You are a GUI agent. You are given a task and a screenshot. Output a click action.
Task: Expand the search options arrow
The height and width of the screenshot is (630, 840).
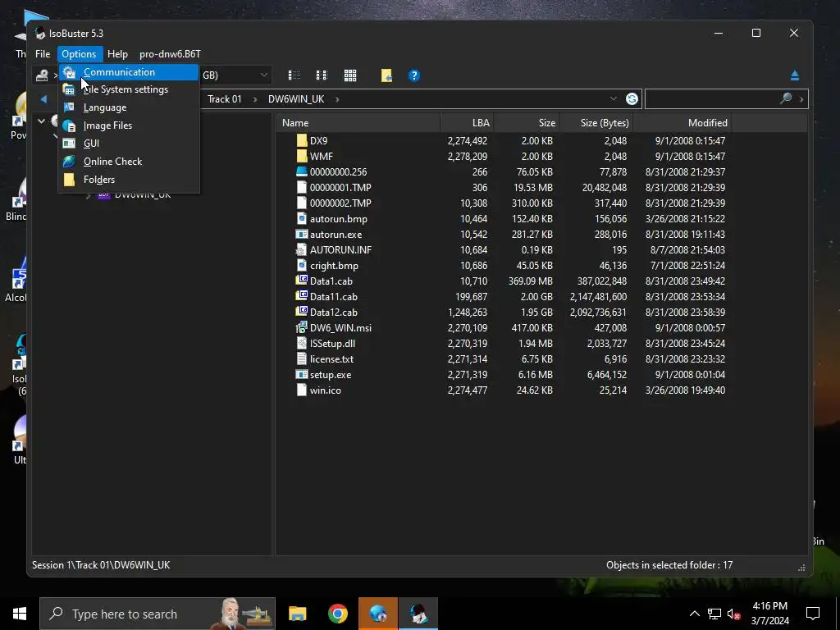coord(801,99)
